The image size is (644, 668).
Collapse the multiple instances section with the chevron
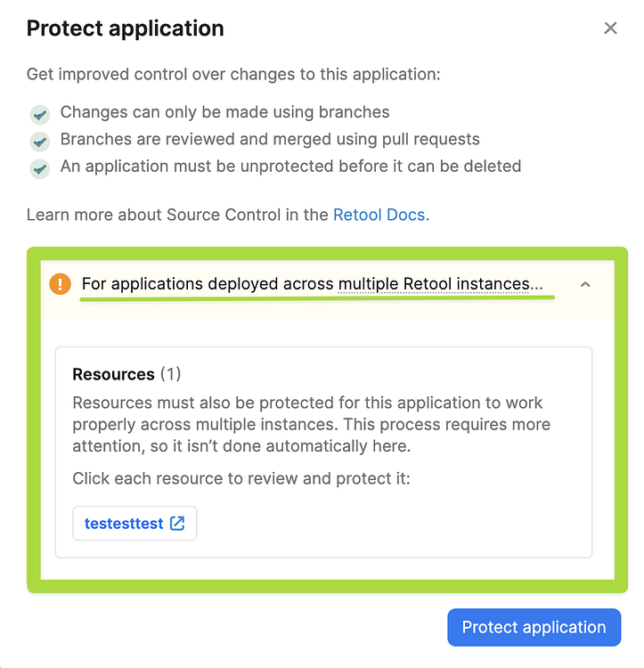(x=585, y=284)
